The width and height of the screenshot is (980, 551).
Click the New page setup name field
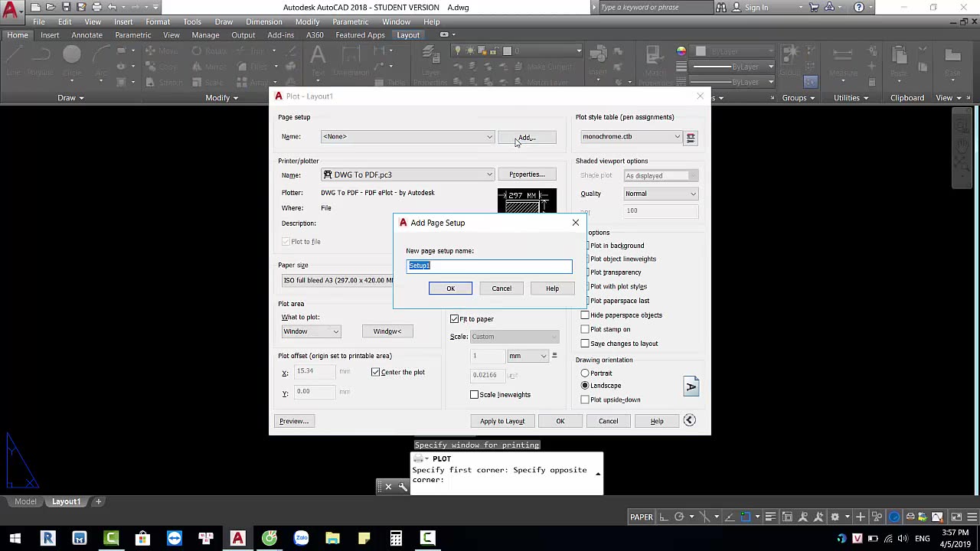pos(489,266)
